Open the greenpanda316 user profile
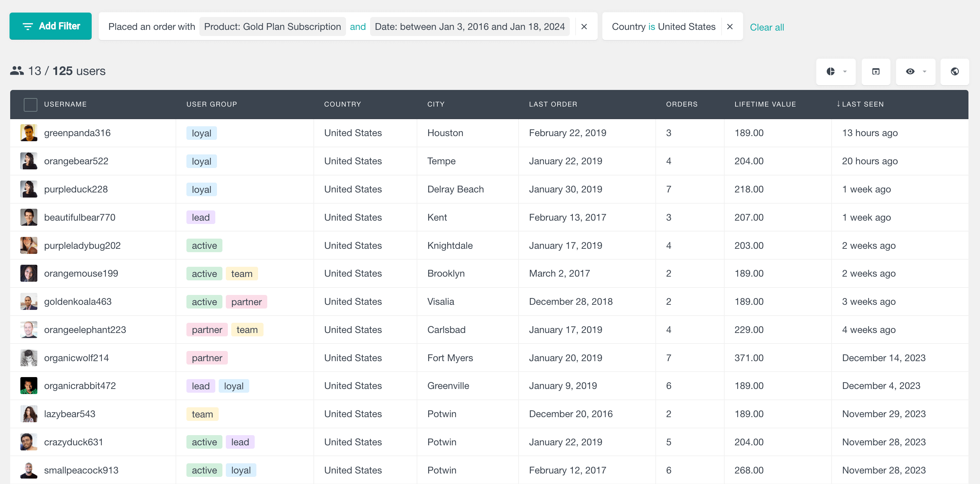Image resolution: width=980 pixels, height=484 pixels. (77, 133)
